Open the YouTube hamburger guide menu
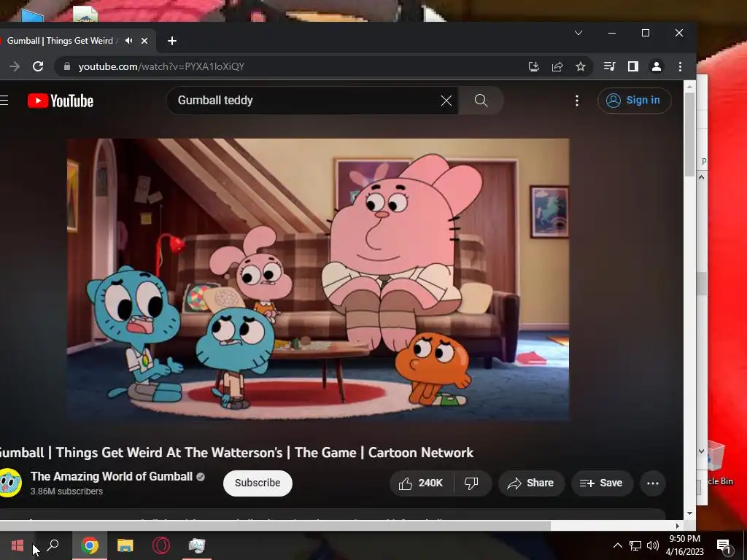747x560 pixels. pos(4,100)
